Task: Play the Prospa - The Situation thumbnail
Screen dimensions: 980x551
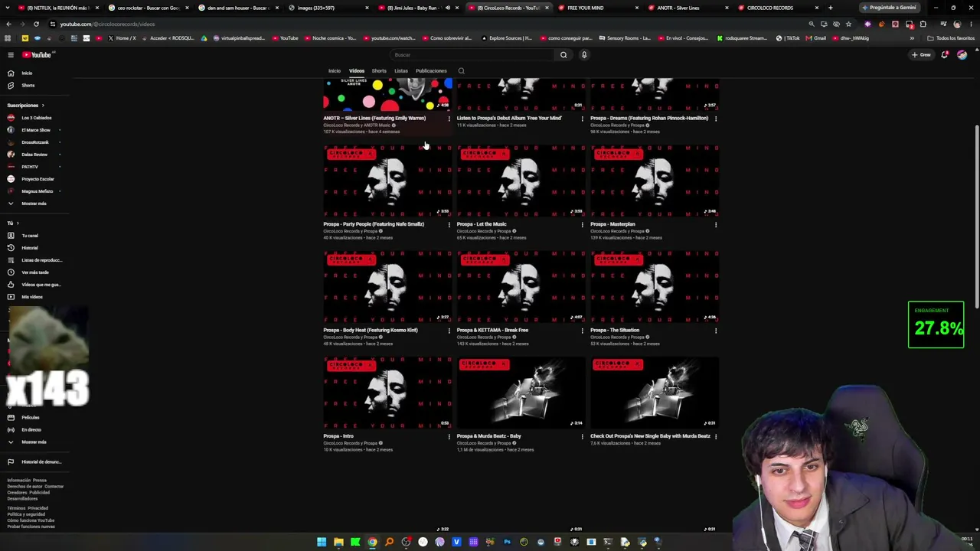Action: (x=655, y=287)
